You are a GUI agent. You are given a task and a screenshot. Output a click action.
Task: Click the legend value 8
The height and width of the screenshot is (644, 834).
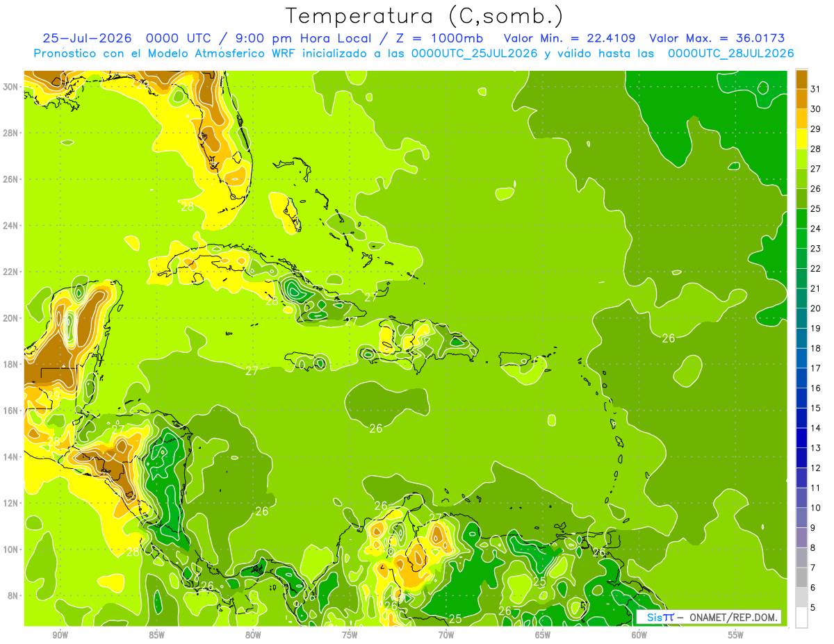[x=813, y=548]
